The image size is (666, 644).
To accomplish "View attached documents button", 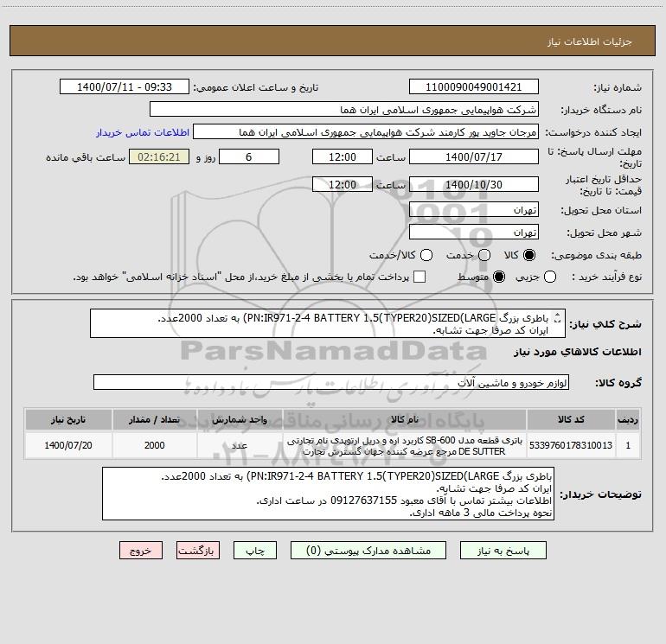I will pyautogui.click(x=368, y=551).
